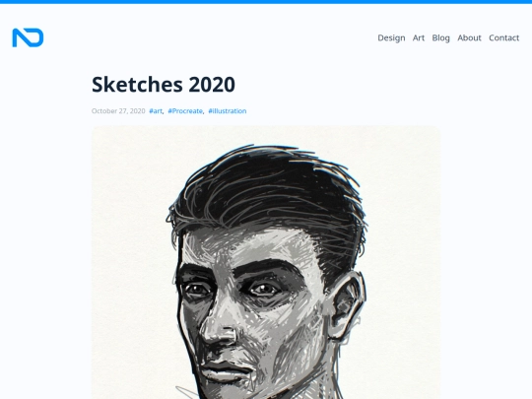Open the Blog page link
The height and width of the screenshot is (399, 532).
point(440,38)
